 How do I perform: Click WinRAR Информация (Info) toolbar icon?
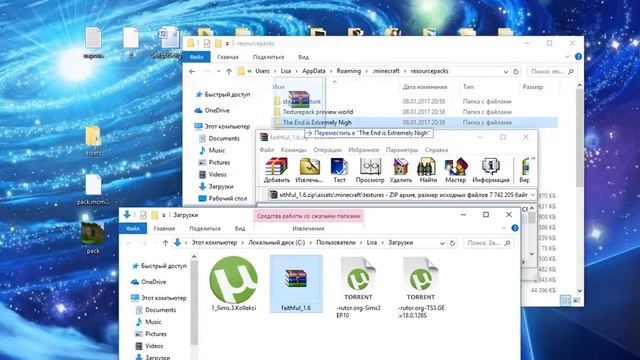491,170
